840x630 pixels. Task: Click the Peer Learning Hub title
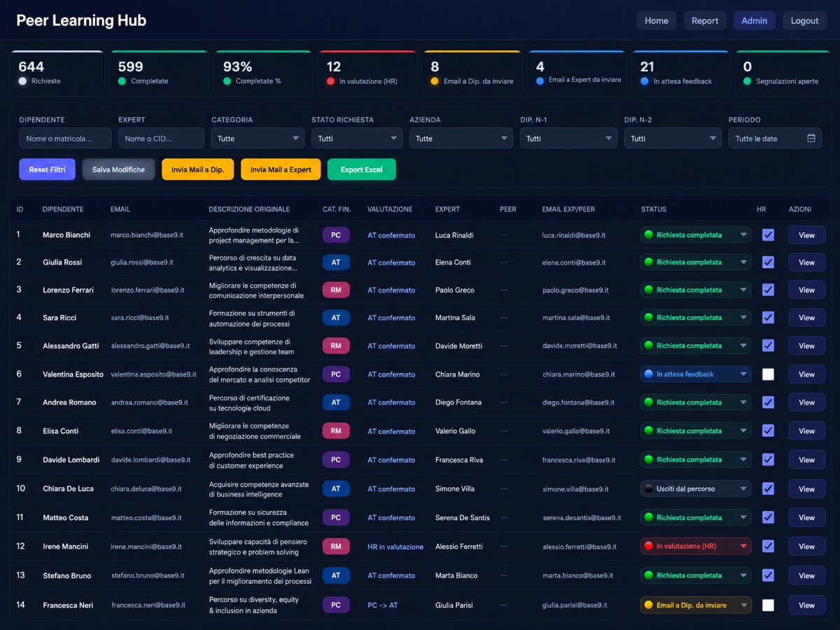coord(81,20)
